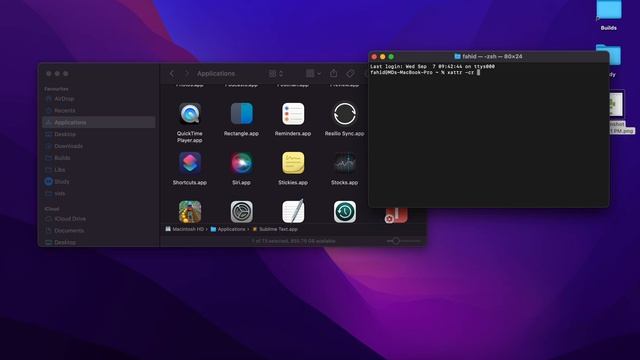This screenshot has height=360, width=640.
Task: Click Macintosh HD in the Finder path bar
Action: click(x=184, y=229)
